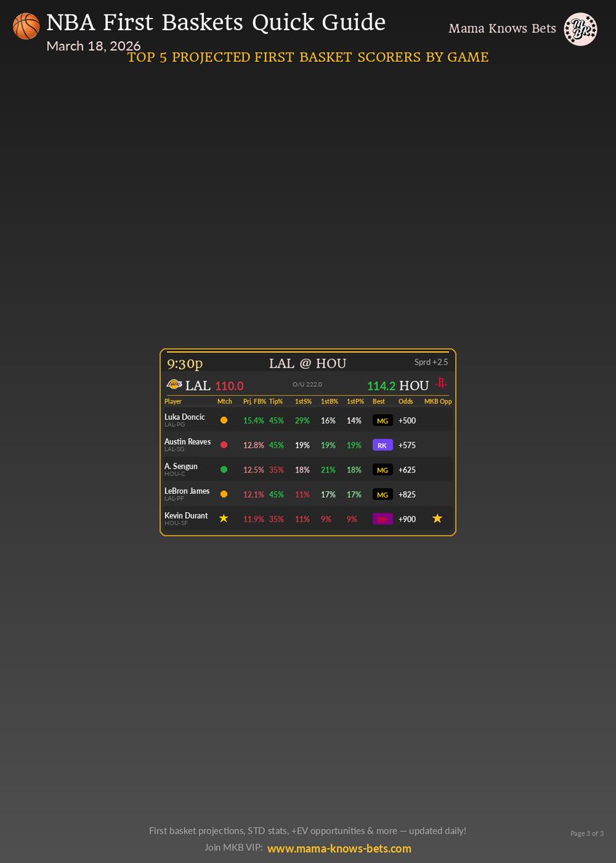Click the LAL @ HOU matchup heading
The width and height of the screenshot is (616, 863).
point(308,363)
